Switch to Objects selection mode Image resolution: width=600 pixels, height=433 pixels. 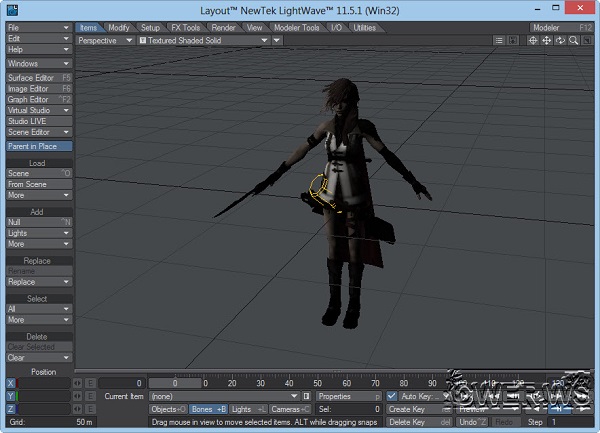coord(168,409)
